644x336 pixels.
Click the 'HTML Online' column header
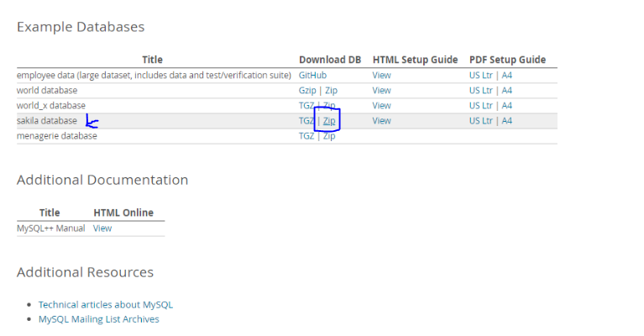point(123,213)
